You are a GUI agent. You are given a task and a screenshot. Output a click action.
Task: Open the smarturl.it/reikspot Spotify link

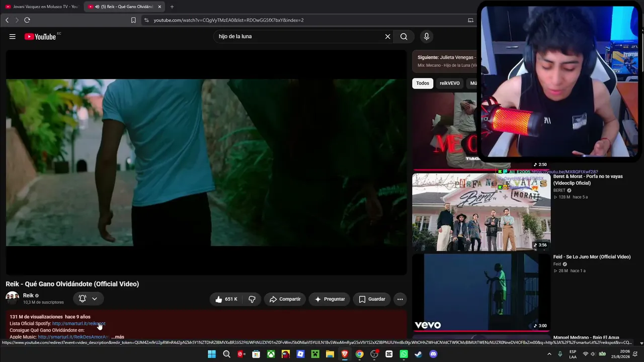(79, 324)
